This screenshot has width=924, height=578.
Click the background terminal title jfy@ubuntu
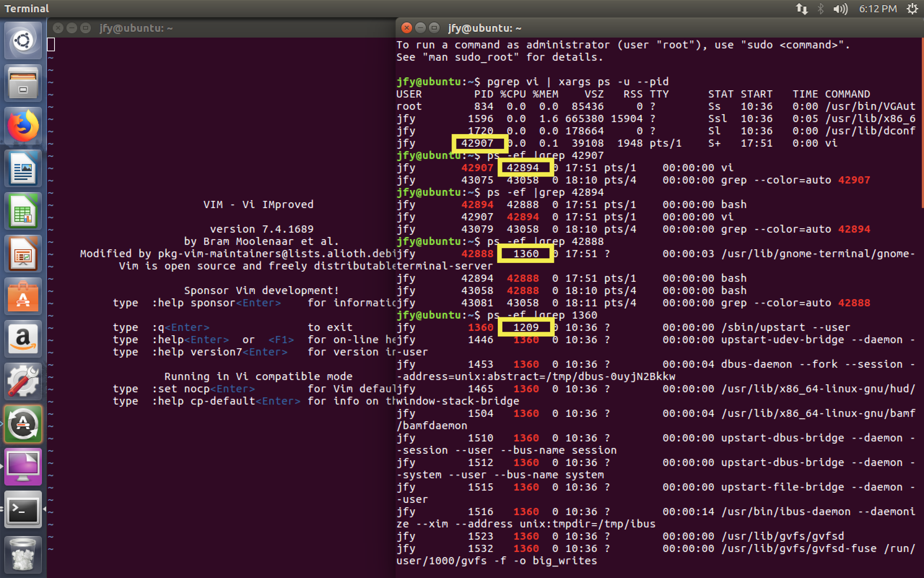tap(136, 28)
